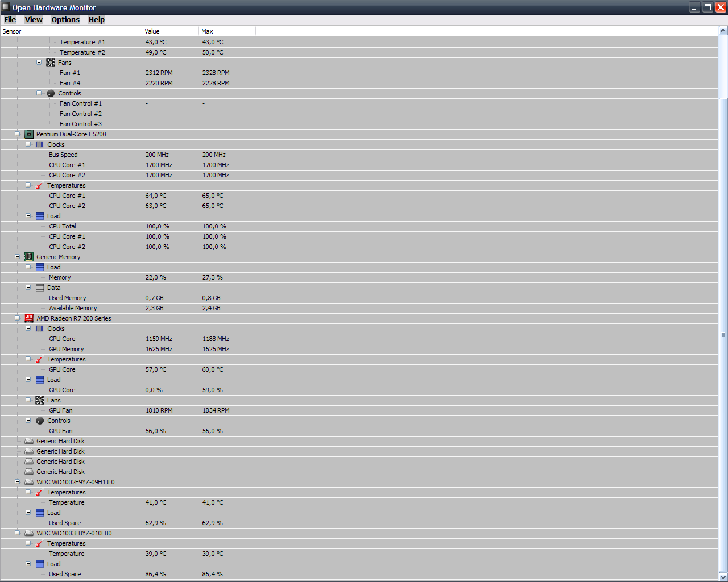728x582 pixels.
Task: Collapse the Load group under WDC WD1003FBYZ-010FB0
Action: (x=28, y=564)
